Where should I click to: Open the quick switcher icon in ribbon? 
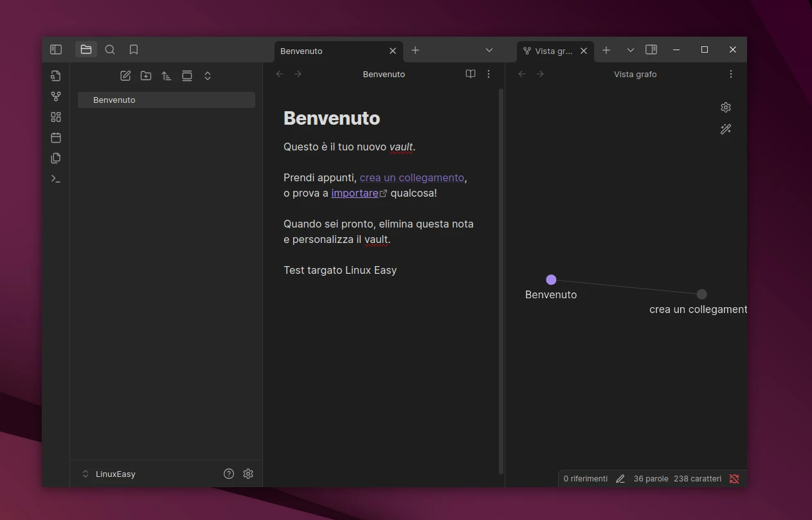pos(56,76)
